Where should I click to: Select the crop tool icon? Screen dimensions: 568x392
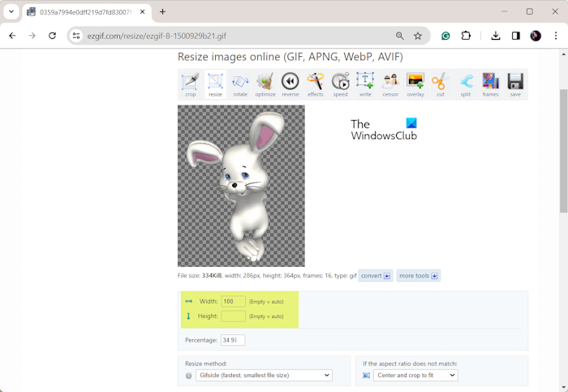190,84
